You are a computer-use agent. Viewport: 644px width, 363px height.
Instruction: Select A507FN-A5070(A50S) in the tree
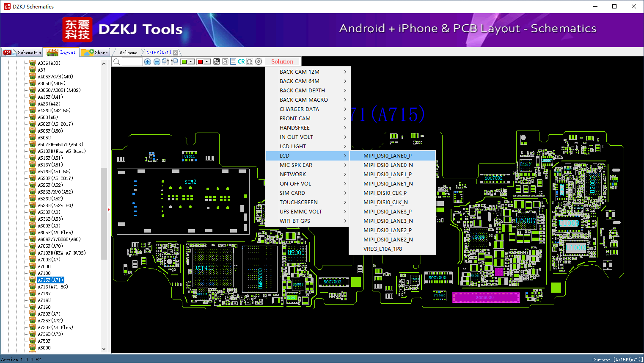(61, 144)
